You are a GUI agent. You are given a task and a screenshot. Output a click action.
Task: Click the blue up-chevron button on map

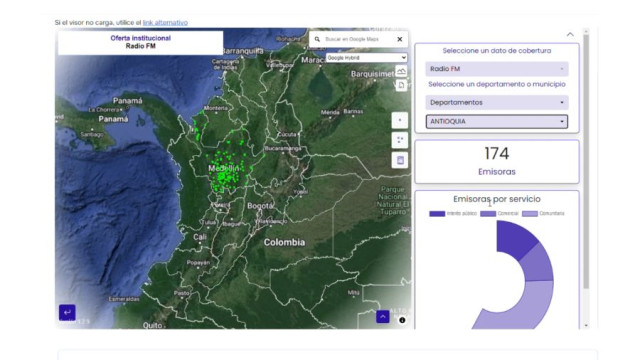(x=382, y=317)
